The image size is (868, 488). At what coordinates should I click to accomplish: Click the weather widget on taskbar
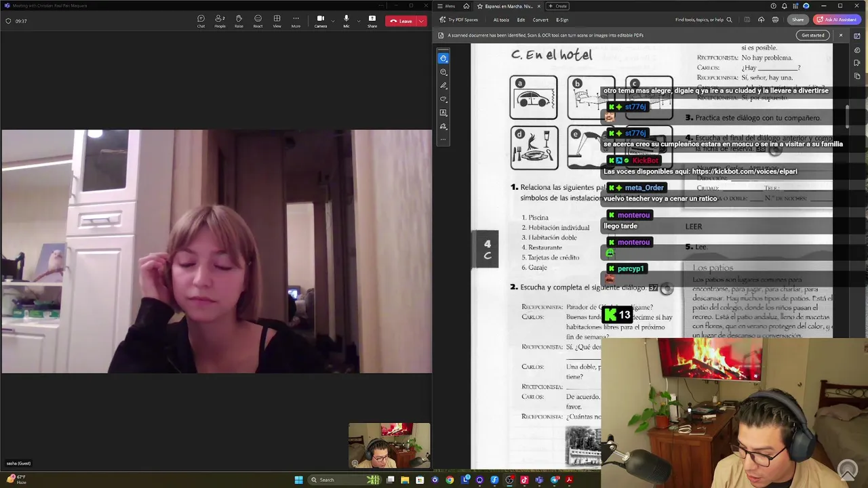pyautogui.click(x=17, y=479)
